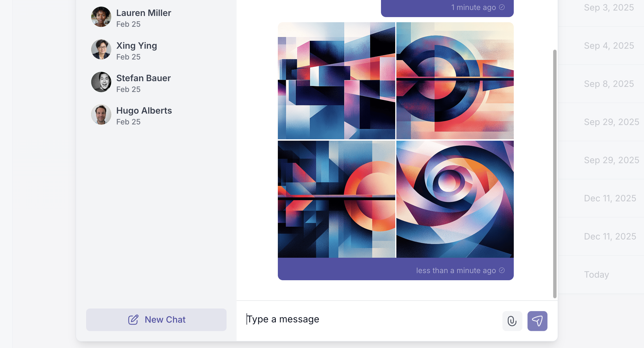Open Lauren Miller's avatar

pos(101,17)
